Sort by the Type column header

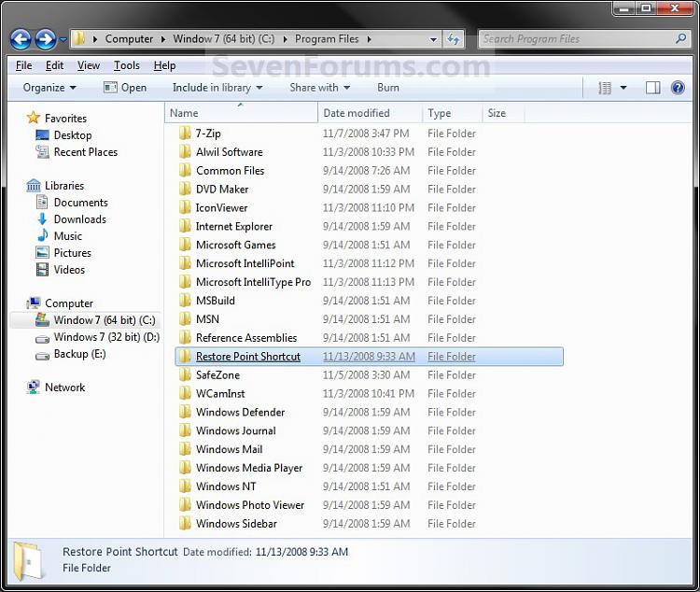[453, 113]
